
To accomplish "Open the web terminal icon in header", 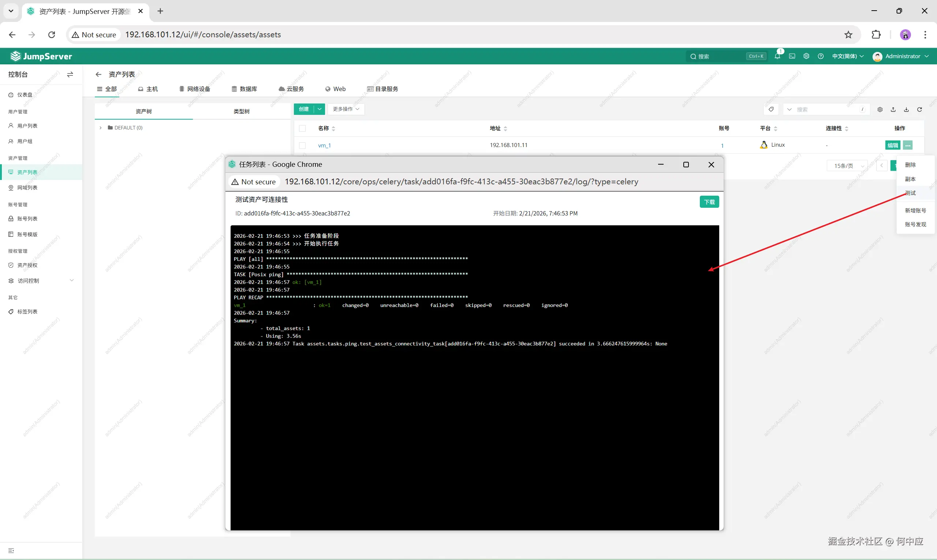I will point(792,56).
